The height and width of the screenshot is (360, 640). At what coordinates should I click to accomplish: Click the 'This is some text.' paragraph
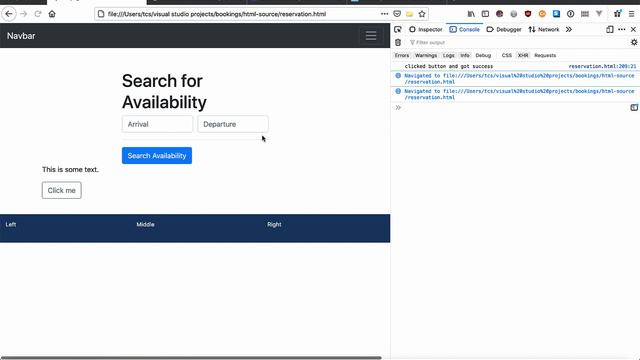click(70, 169)
